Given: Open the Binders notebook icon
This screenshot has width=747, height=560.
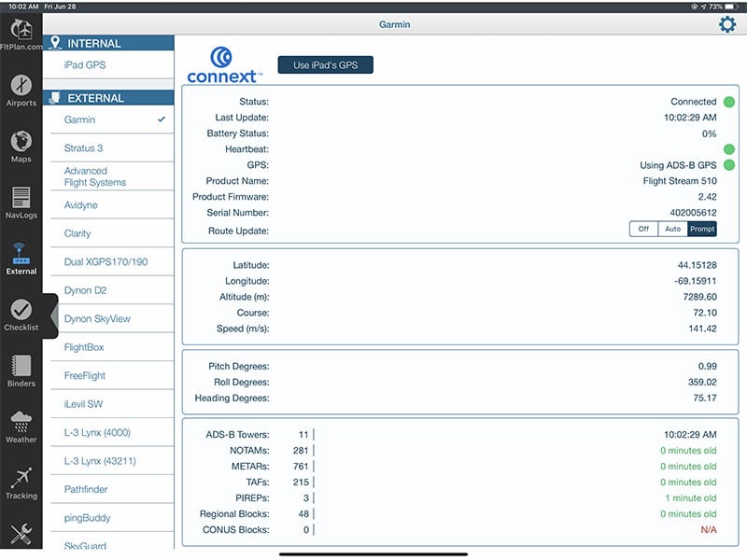Looking at the screenshot, I should click(x=21, y=366).
